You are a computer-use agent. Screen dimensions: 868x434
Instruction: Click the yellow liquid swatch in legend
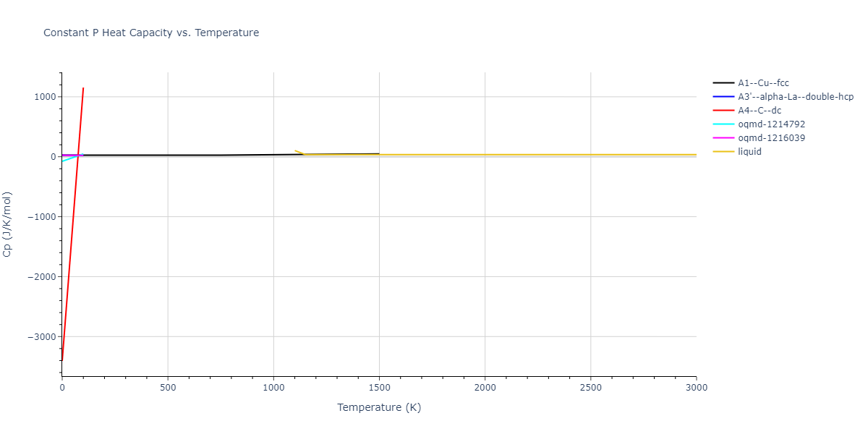pos(724,152)
